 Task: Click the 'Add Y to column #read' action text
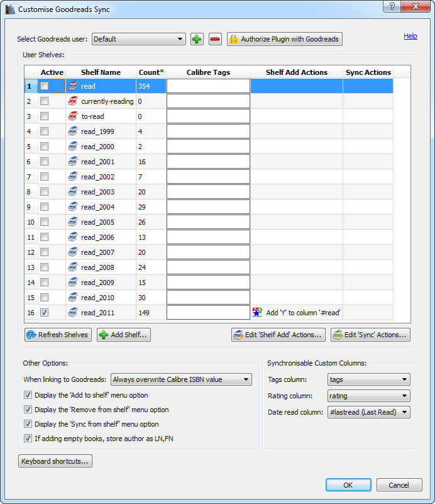click(303, 313)
